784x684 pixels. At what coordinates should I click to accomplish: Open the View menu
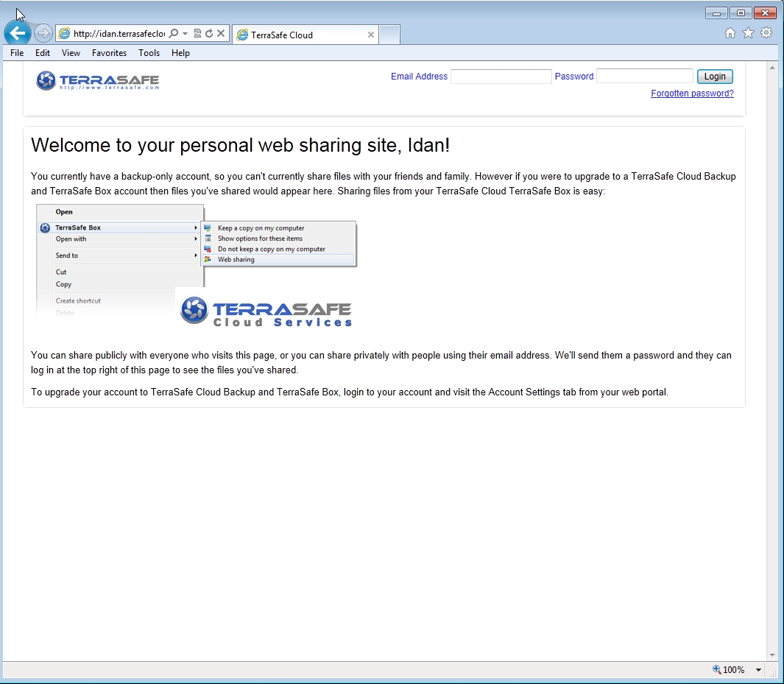coord(71,53)
